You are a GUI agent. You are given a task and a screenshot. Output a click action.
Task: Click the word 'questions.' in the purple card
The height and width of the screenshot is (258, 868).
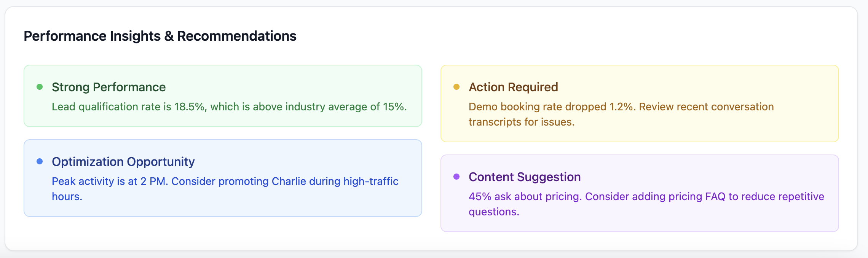tap(494, 212)
